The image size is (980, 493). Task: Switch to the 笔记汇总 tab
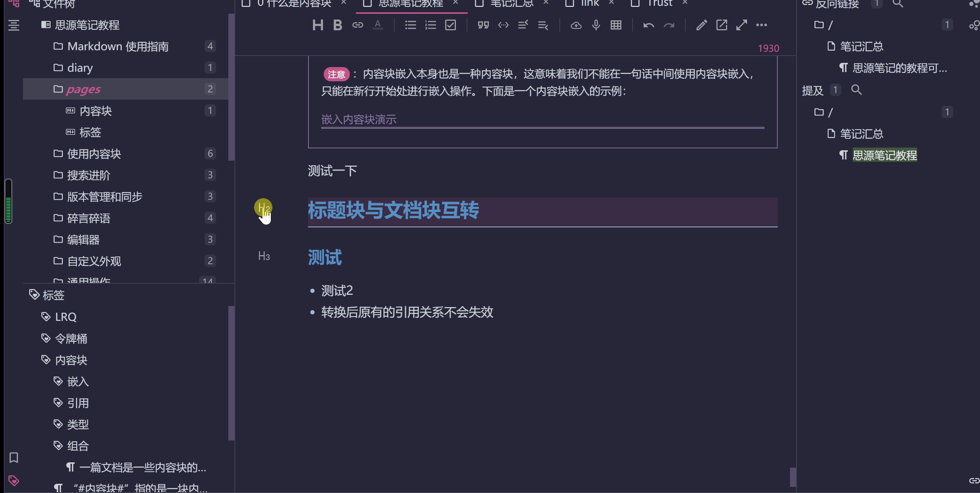[511, 3]
